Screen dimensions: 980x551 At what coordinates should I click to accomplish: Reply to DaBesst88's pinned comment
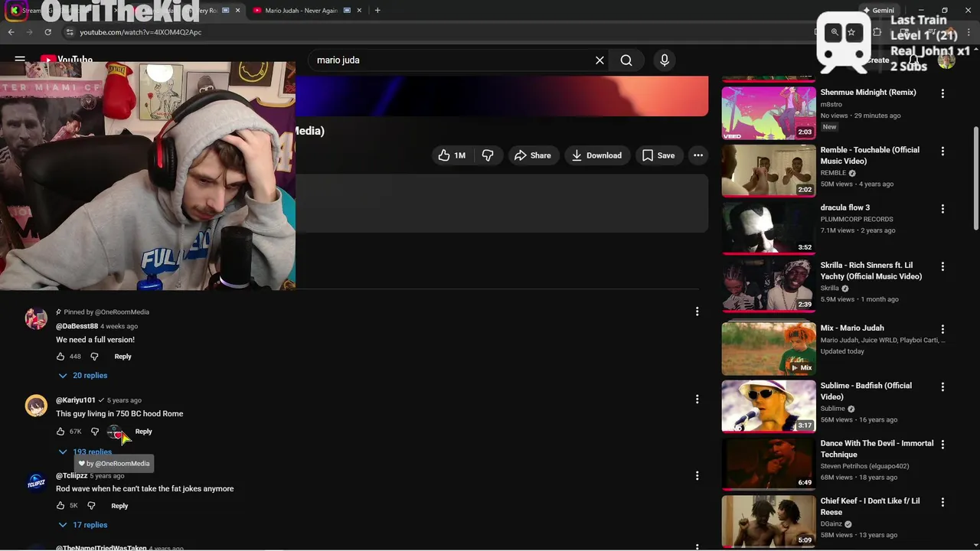click(122, 357)
